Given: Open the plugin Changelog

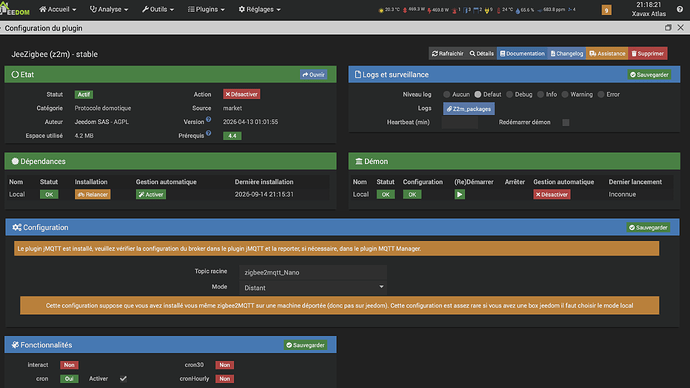Looking at the screenshot, I should click(567, 54).
